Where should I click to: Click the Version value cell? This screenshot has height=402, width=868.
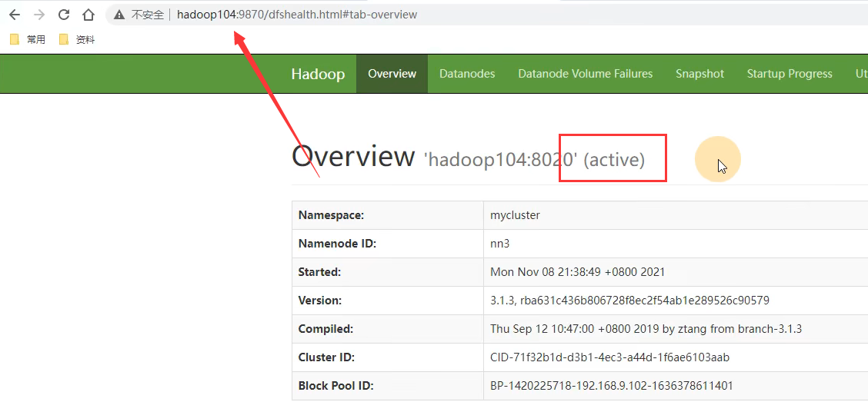629,301
